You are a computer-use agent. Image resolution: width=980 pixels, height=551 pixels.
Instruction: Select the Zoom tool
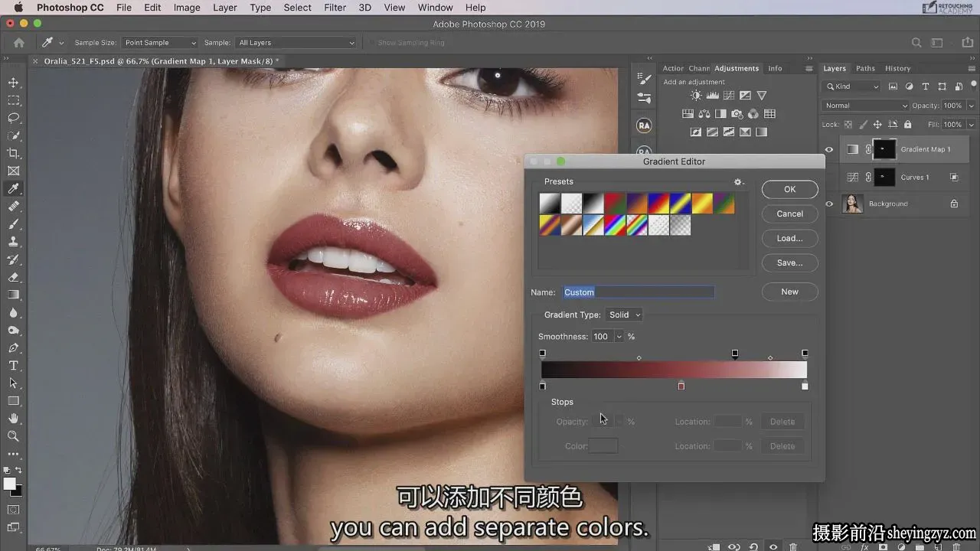click(13, 436)
